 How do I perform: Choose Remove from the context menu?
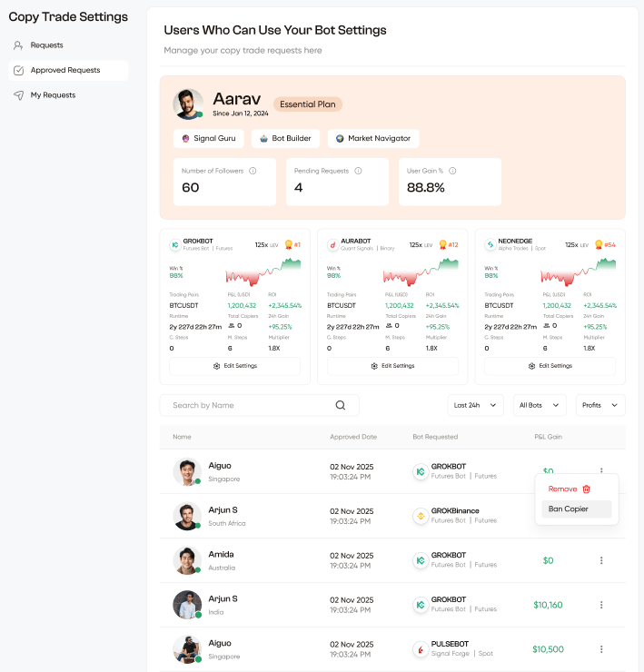tap(569, 489)
